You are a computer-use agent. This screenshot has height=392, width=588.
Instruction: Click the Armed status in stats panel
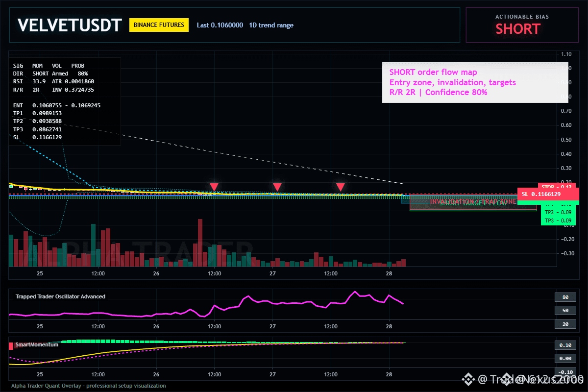pyautogui.click(x=60, y=73)
